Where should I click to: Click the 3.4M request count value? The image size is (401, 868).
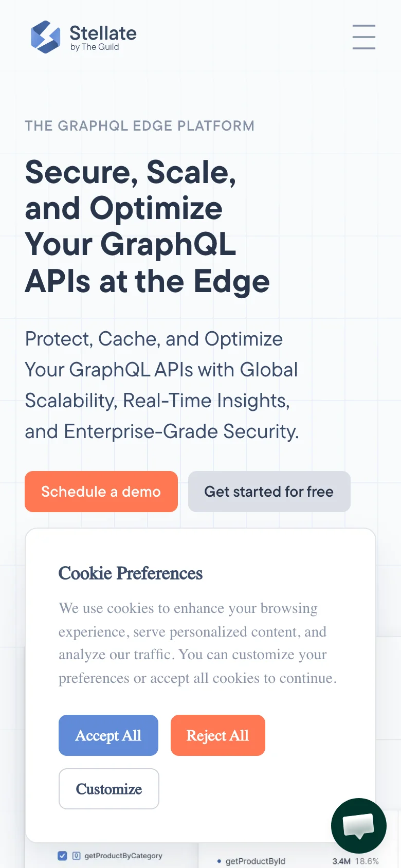click(x=341, y=861)
